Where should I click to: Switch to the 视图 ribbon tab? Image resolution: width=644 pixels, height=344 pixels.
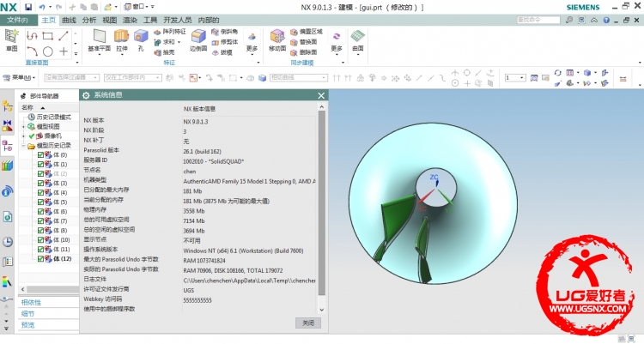pyautogui.click(x=109, y=20)
